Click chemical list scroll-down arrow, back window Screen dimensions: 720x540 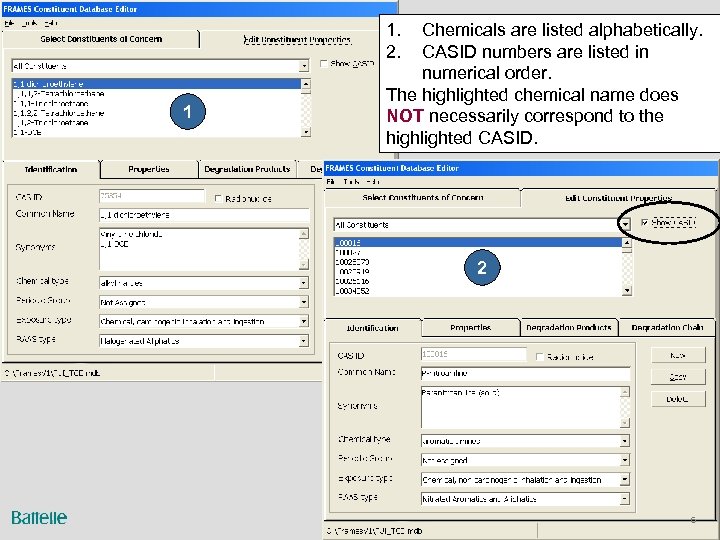pyautogui.click(x=306, y=132)
